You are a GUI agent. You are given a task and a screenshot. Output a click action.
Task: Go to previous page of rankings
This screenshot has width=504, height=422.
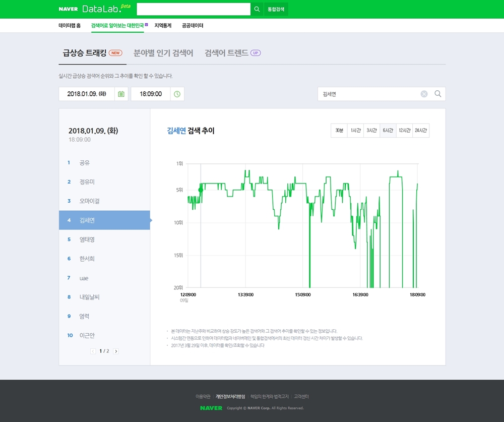point(93,351)
